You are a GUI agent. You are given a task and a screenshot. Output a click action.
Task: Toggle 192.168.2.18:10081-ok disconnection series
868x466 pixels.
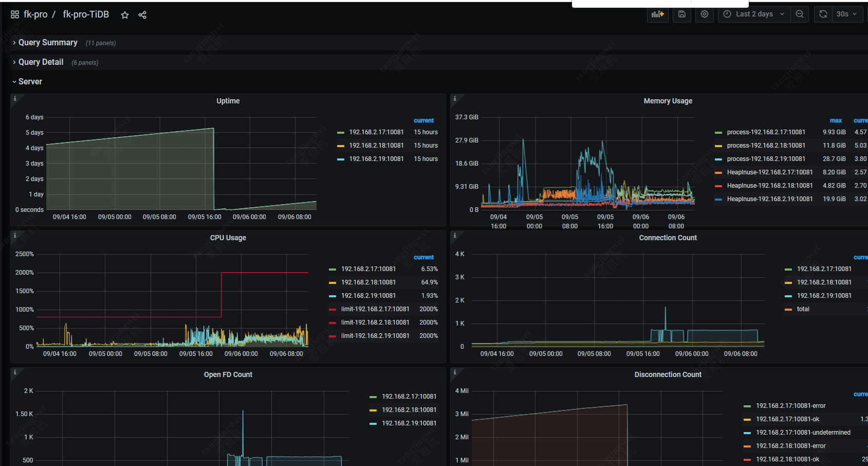pyautogui.click(x=787, y=459)
